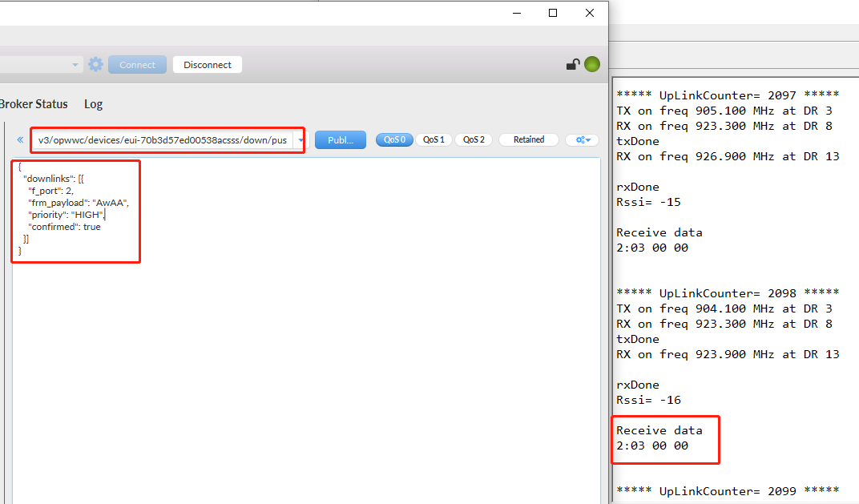This screenshot has width=859, height=504.
Task: Collapse the panel with the double chevron arrows
Action: [x=20, y=139]
